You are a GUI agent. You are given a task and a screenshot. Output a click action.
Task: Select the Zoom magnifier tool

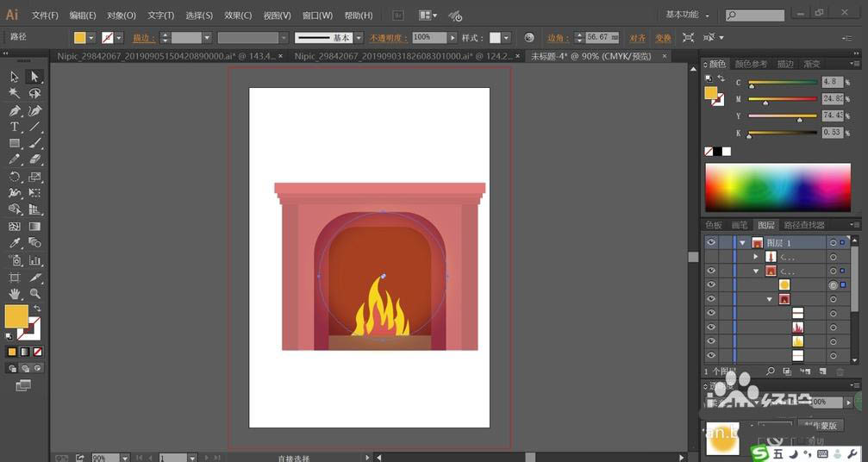coord(34,293)
